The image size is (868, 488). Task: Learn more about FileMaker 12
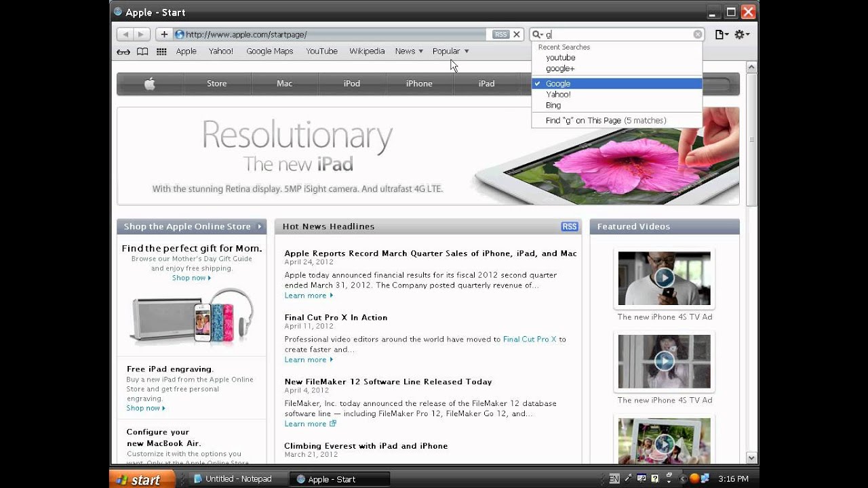point(310,424)
